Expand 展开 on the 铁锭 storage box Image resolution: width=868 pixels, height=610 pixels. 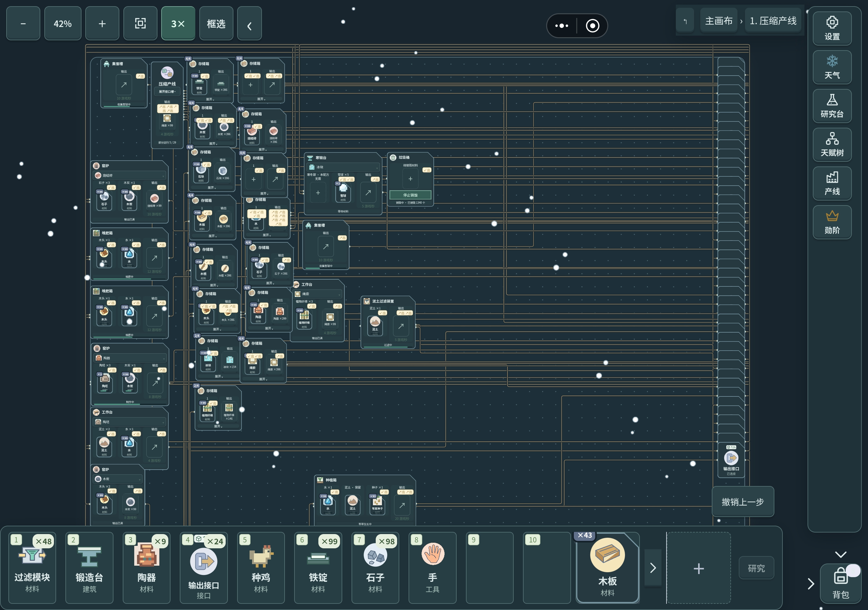tap(210, 99)
